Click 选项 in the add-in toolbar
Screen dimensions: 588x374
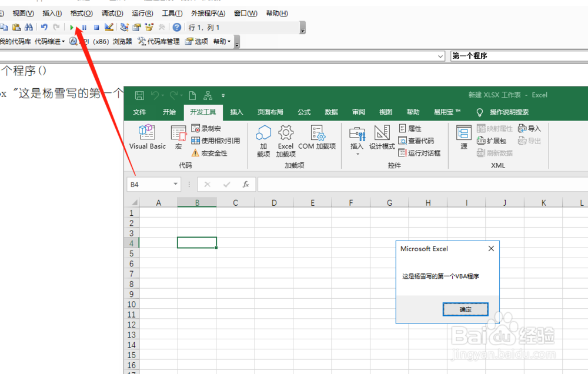197,41
